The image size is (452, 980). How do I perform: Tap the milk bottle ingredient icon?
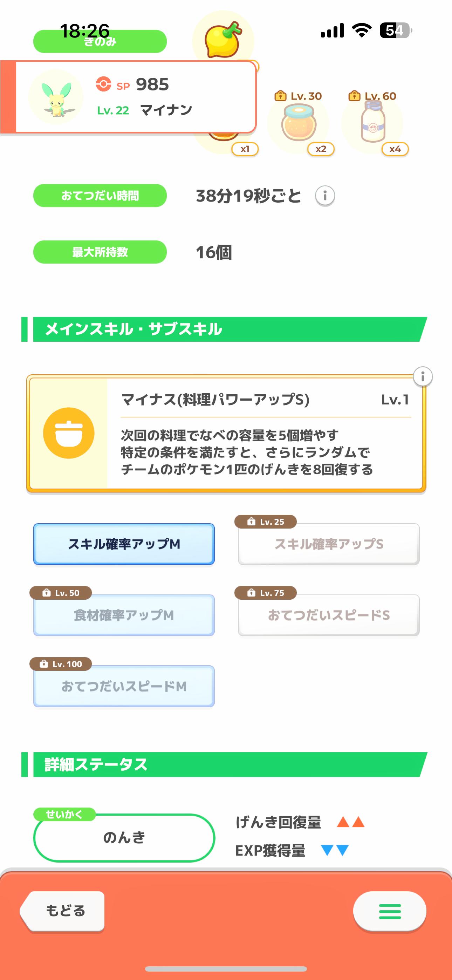point(373,123)
